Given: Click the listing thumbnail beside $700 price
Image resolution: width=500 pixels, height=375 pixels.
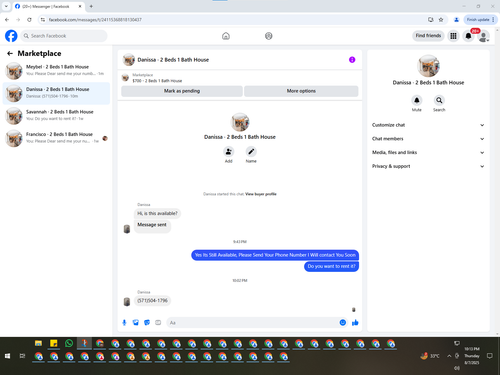Looking at the screenshot, I should (x=125, y=78).
